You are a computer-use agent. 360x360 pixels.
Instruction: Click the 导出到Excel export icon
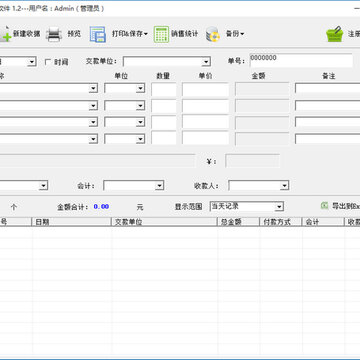324,206
